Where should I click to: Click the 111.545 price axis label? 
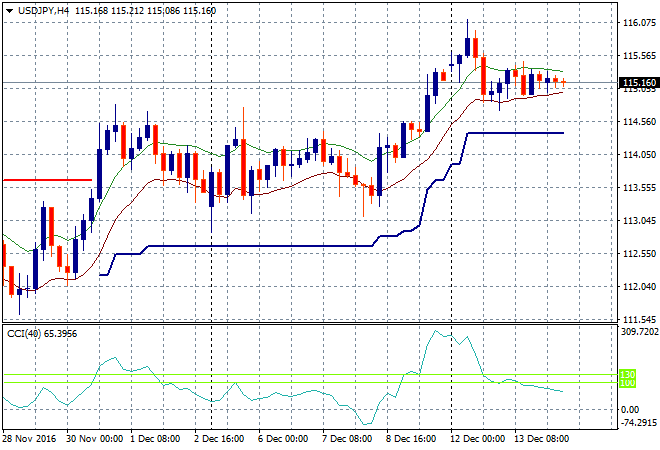point(639,320)
